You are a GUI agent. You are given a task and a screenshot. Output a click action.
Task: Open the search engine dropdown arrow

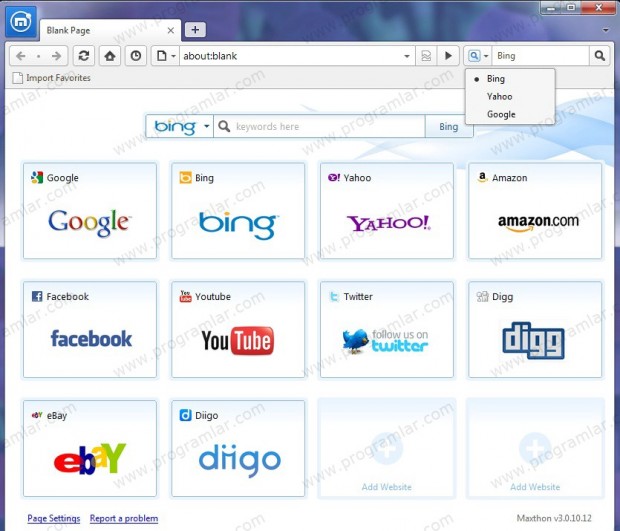(486, 56)
